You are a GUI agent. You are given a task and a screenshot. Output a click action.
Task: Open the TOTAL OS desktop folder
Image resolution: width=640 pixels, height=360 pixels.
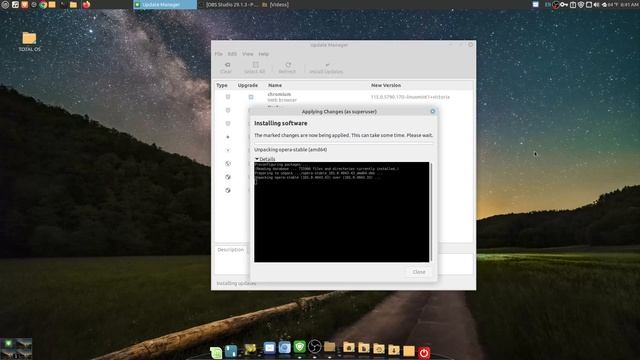[29, 42]
